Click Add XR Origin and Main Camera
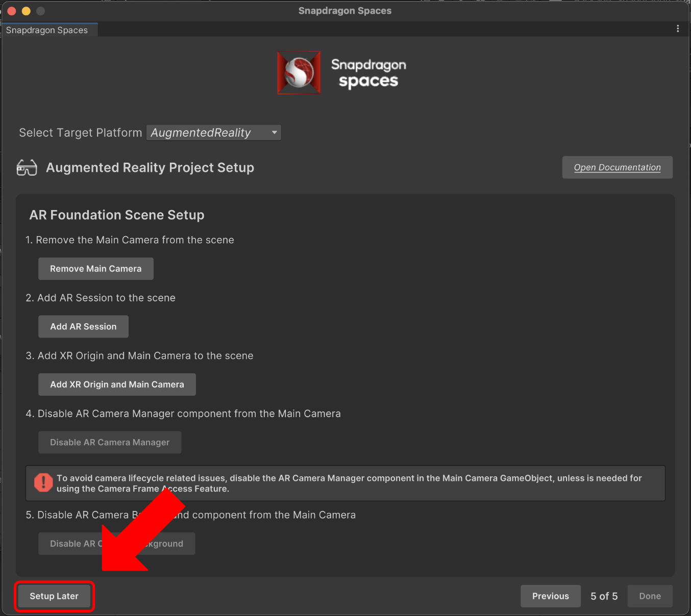 [x=117, y=384]
